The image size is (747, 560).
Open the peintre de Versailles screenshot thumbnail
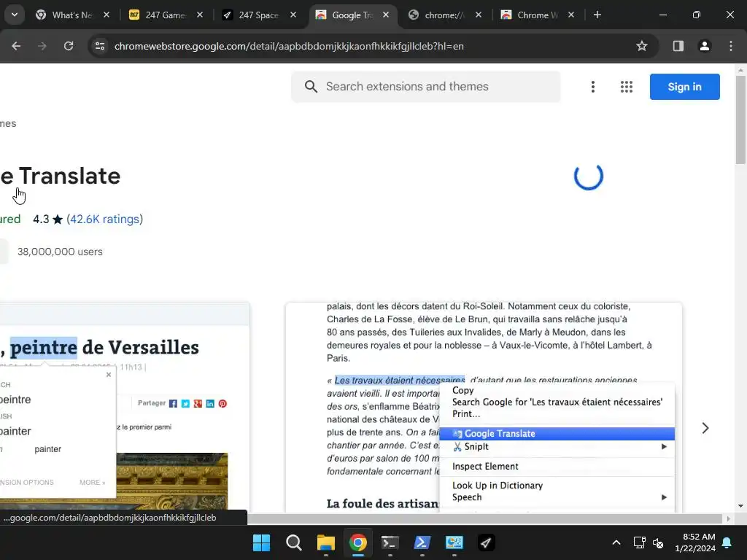(125, 407)
